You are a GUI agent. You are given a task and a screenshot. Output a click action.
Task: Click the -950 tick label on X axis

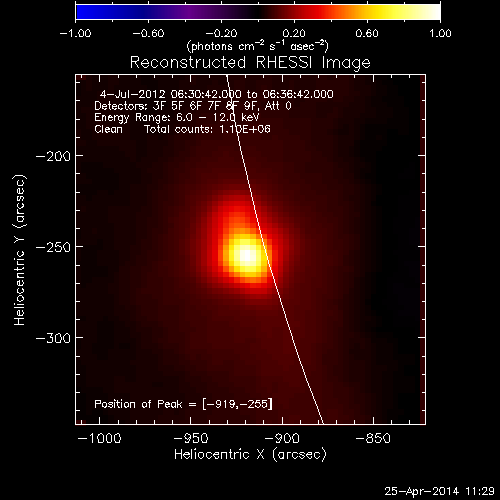pos(191,438)
